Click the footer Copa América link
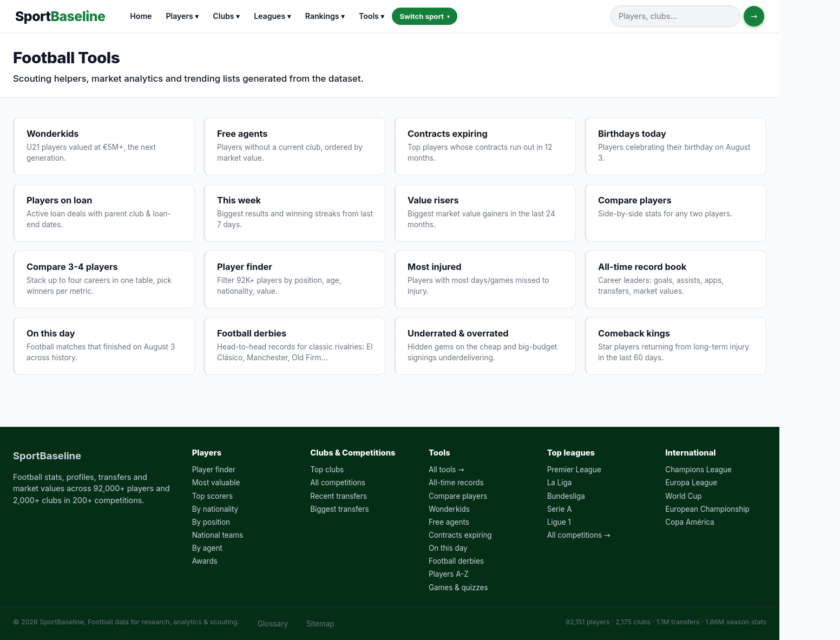Image resolution: width=840 pixels, height=640 pixels. (690, 522)
